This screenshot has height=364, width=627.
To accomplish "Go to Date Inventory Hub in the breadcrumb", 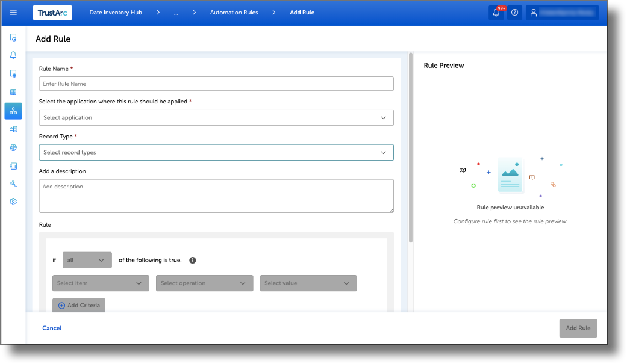I will point(114,12).
